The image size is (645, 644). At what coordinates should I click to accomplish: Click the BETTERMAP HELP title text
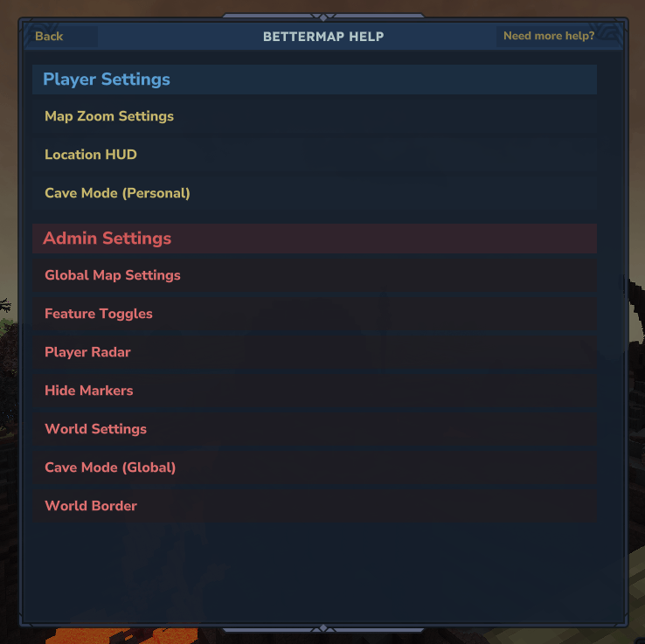point(323,37)
